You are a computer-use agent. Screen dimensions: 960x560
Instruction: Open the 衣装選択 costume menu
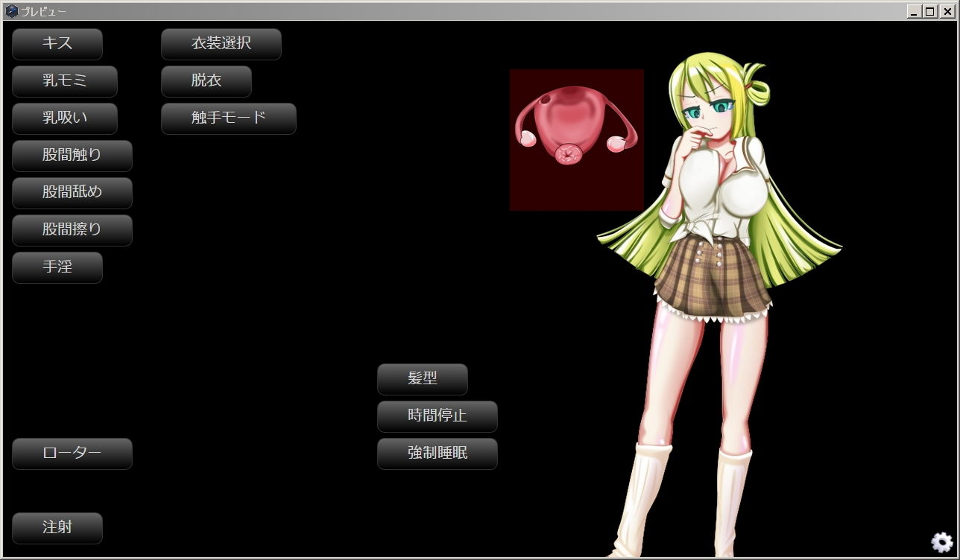(221, 44)
